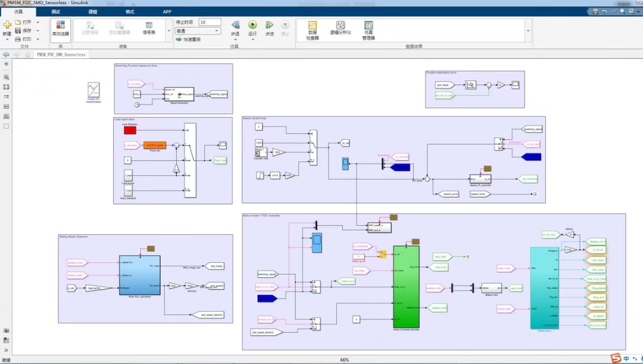The image size is (643, 364).
Task: Click the expand chevrons at palette bottom
Action: pos(6,350)
